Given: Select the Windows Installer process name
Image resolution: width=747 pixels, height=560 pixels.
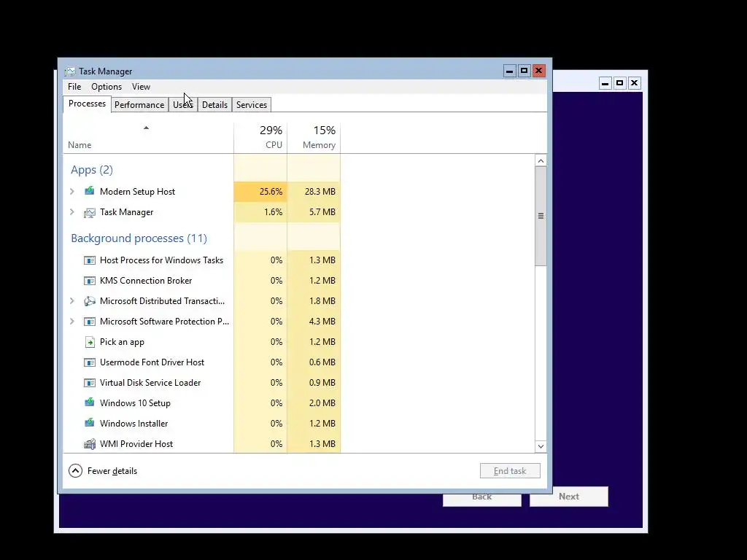Looking at the screenshot, I should point(134,424).
